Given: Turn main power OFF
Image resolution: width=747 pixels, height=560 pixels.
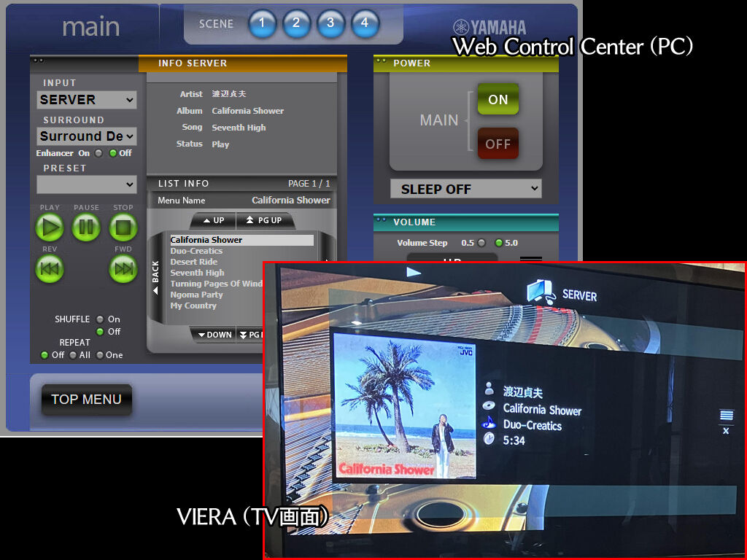Looking at the screenshot, I should point(498,144).
